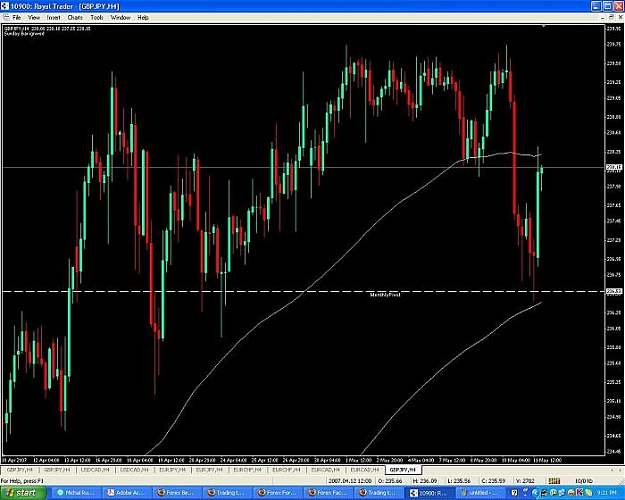
Task: Switch to the Forex Be... Firefox taskbar window
Action: pos(178,493)
